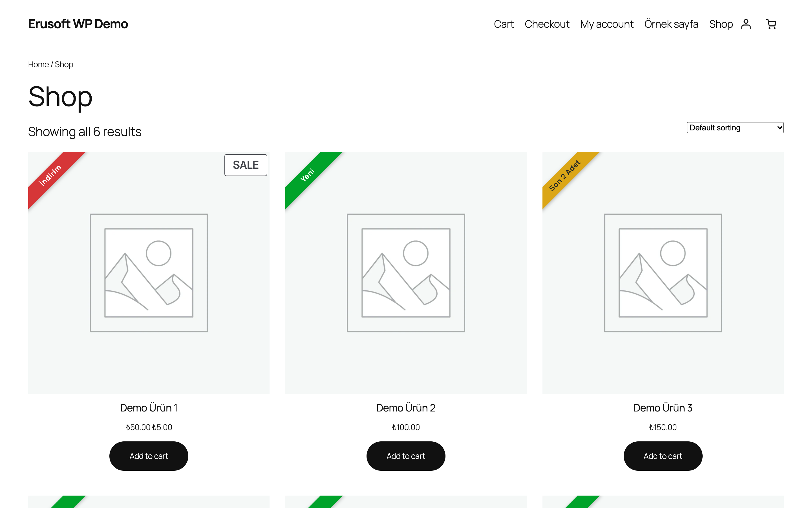Screen dimensions: 812x508
Task: Select the Shop navigation link
Action: (721, 24)
